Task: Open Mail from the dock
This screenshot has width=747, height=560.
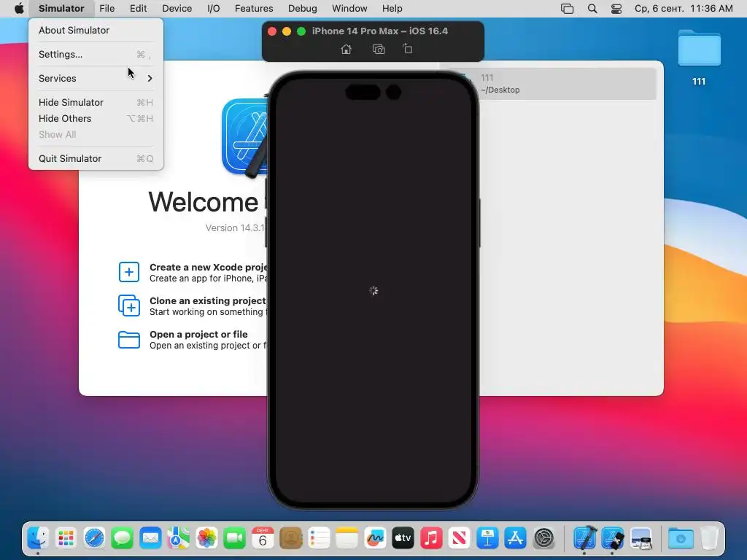Action: click(x=150, y=539)
